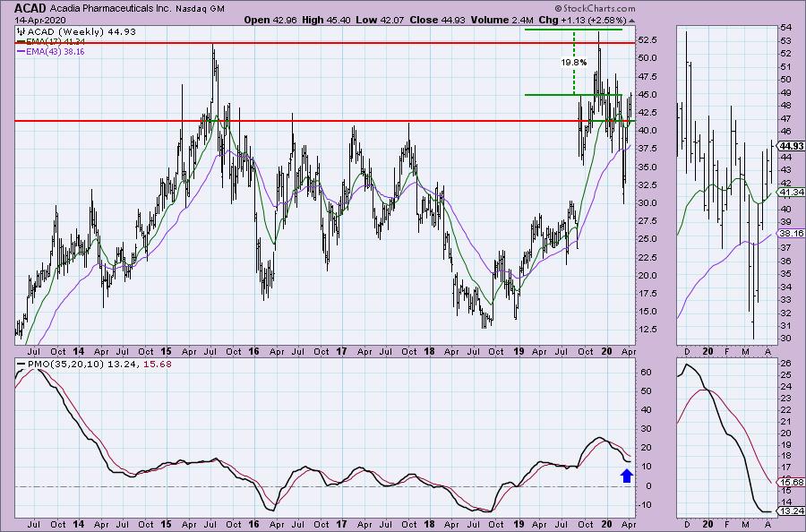
Task: Click the Acadia Pharmaceuticals Inc. company name
Action: coord(111,9)
